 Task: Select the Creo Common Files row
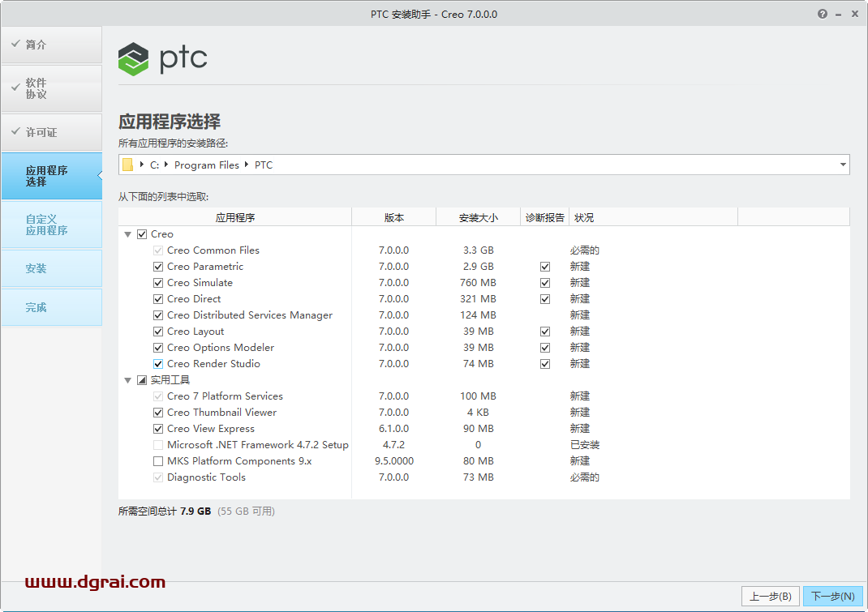point(483,250)
